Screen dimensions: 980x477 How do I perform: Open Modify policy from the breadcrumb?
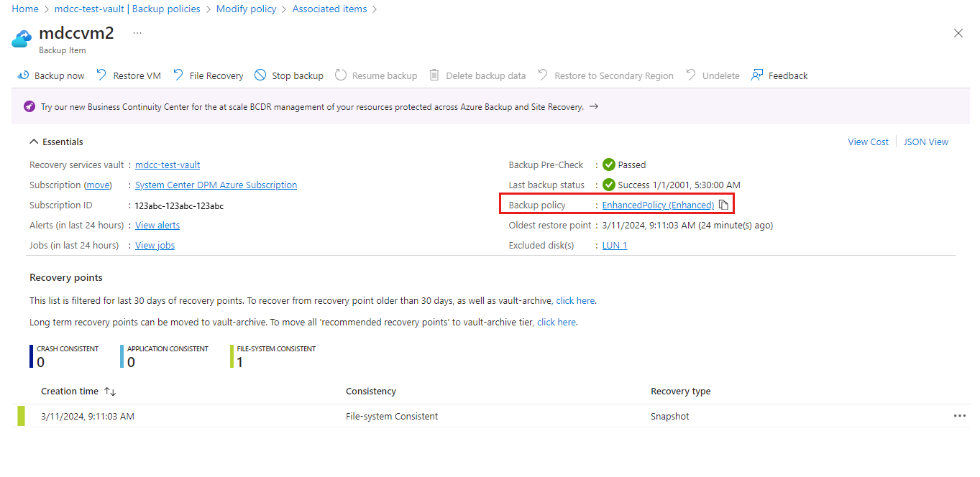[x=246, y=9]
